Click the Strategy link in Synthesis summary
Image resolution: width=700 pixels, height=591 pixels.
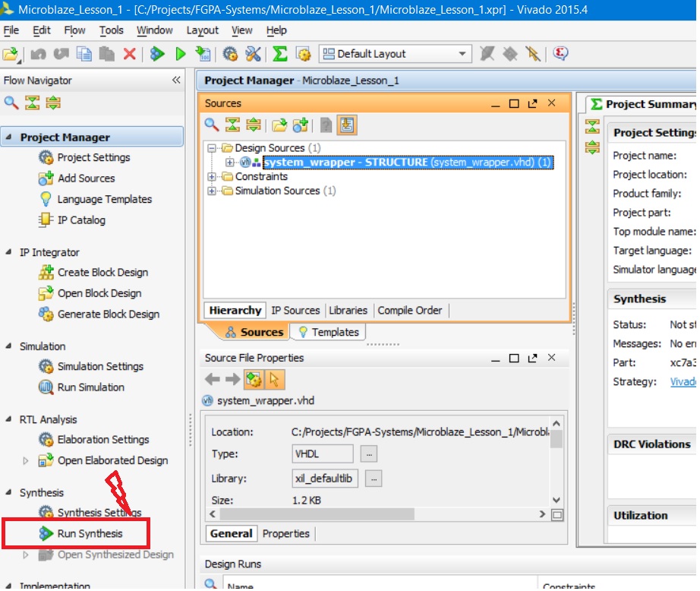[x=683, y=382]
